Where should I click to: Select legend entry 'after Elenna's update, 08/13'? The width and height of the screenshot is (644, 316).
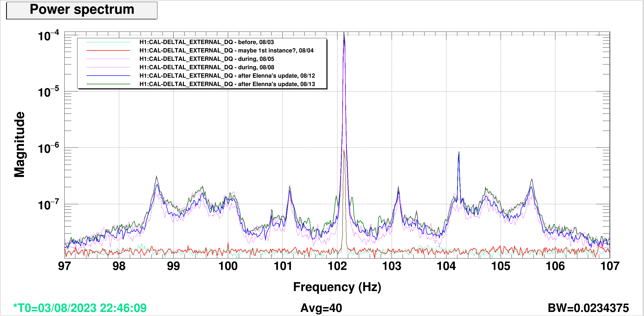coord(227,84)
